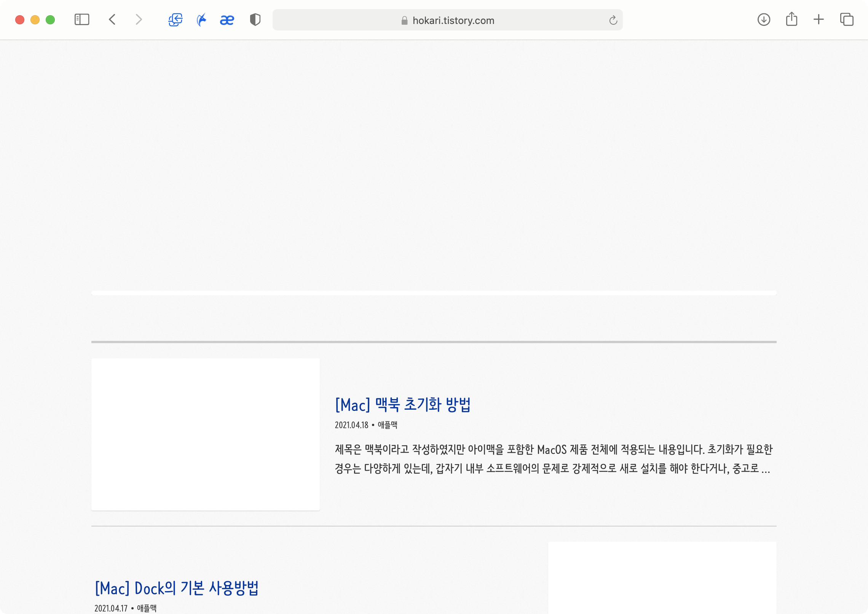
Task: Toggle the Safari sidebar
Action: pyautogui.click(x=82, y=20)
